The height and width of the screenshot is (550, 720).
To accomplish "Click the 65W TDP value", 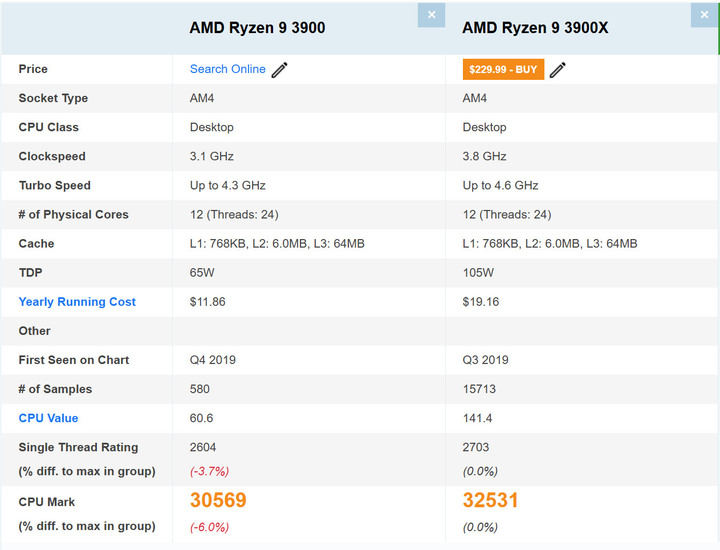I will pos(203,272).
